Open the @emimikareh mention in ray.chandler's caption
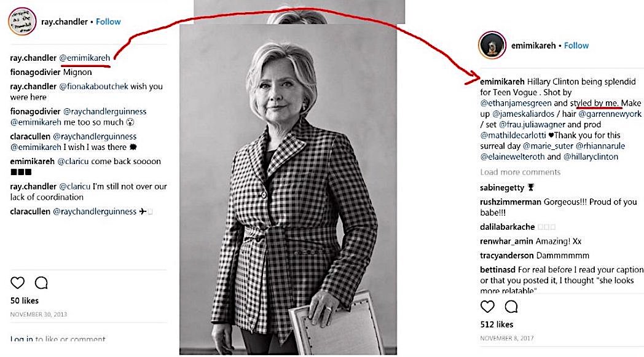Screen dimensions: 644x357 [84, 58]
